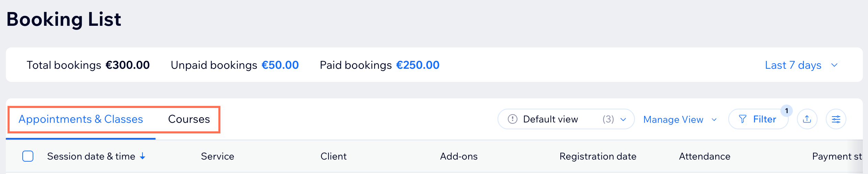The width and height of the screenshot is (868, 174).
Task: Click the funnel Filter button
Action: click(x=758, y=119)
